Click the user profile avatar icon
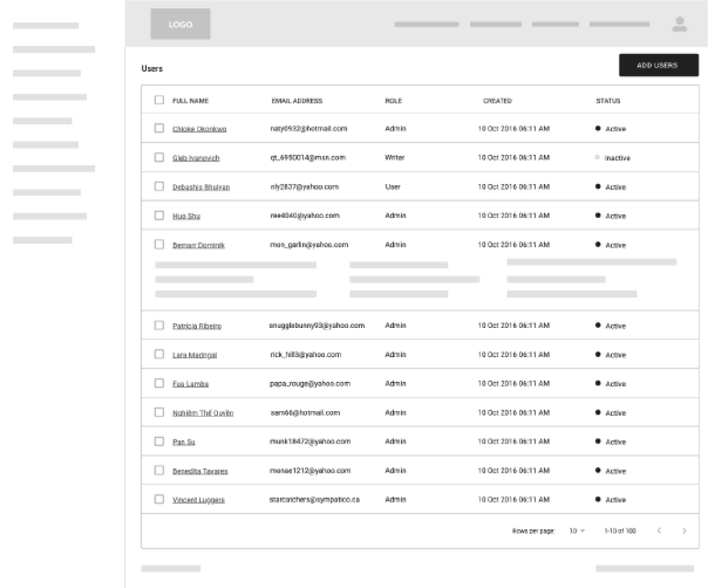Screen dimensions: 708x588 click(x=680, y=24)
